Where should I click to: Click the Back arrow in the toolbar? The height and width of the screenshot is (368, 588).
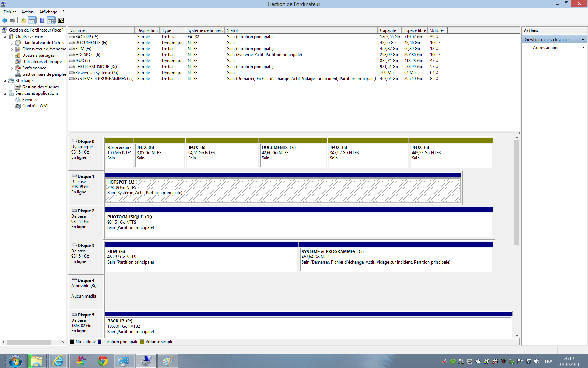pos(5,20)
